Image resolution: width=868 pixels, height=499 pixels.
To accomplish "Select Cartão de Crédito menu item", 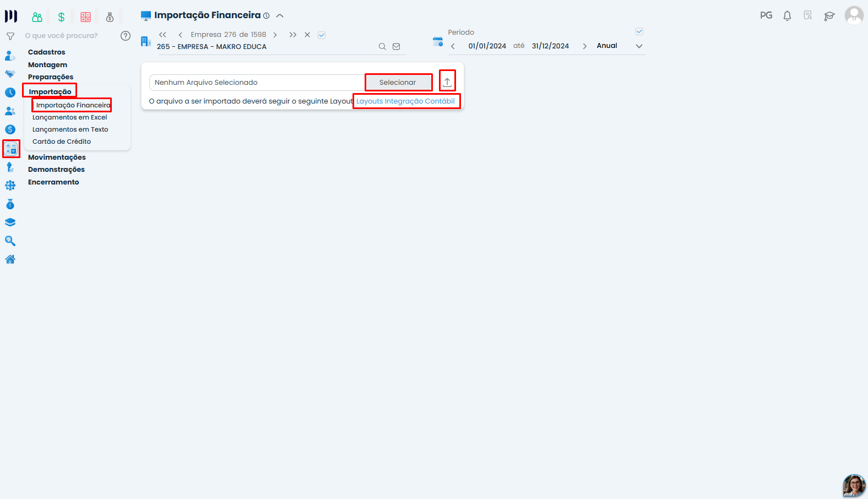I will click(x=62, y=142).
